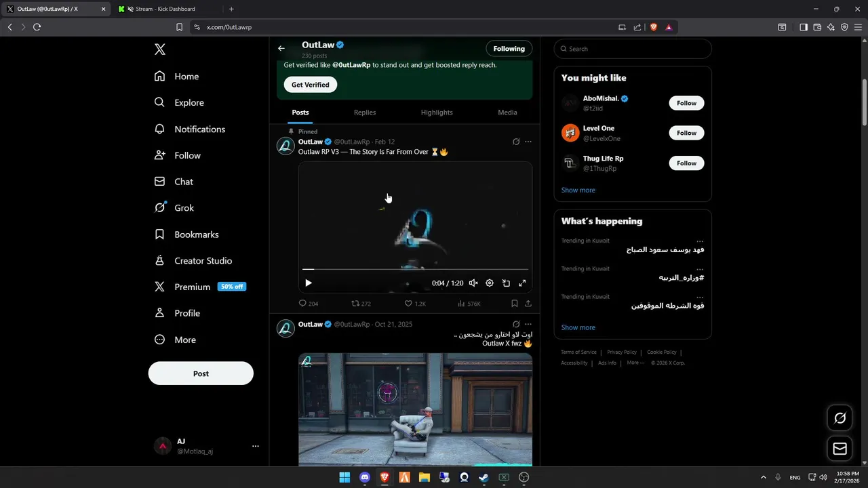The image size is (868, 488).
Task: Select the Posts tab
Action: click(x=300, y=113)
